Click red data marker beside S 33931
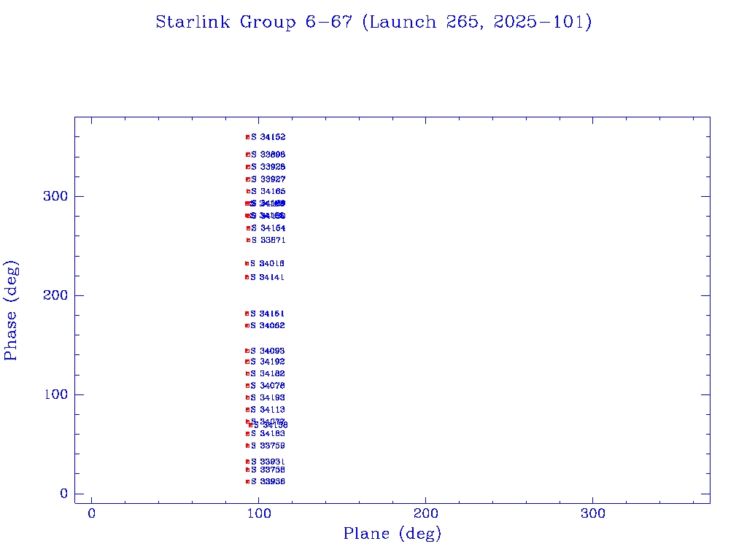 (248, 462)
